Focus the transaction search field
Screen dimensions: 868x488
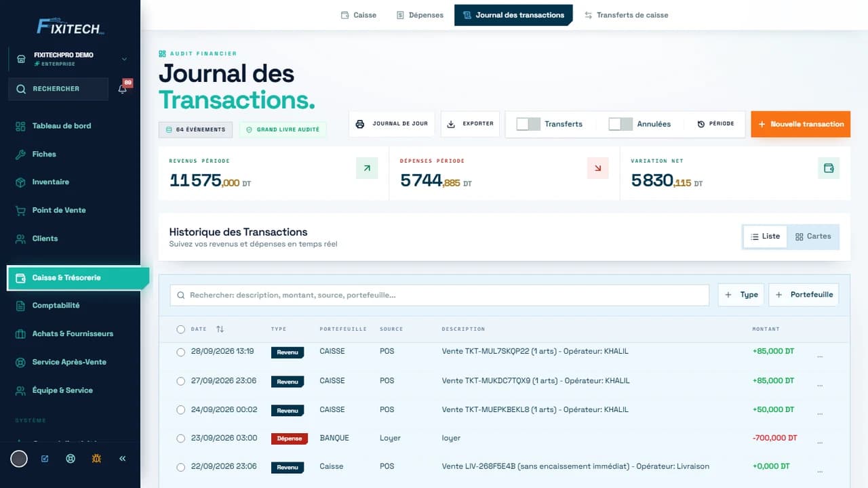point(439,295)
